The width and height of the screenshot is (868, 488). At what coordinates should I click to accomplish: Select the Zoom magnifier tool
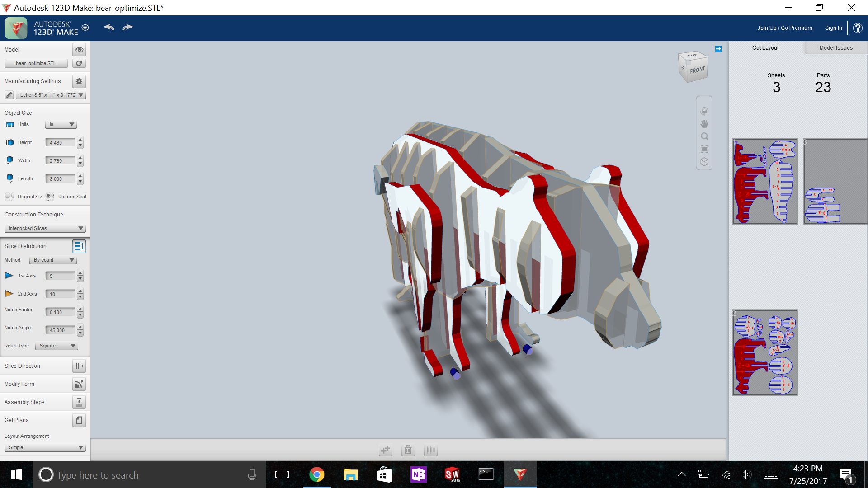704,136
